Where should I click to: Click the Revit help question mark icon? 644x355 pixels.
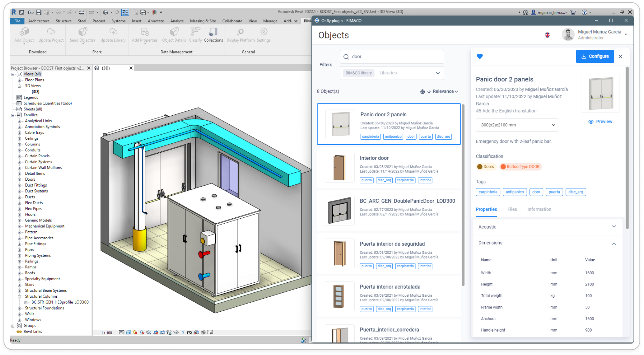[x=584, y=12]
